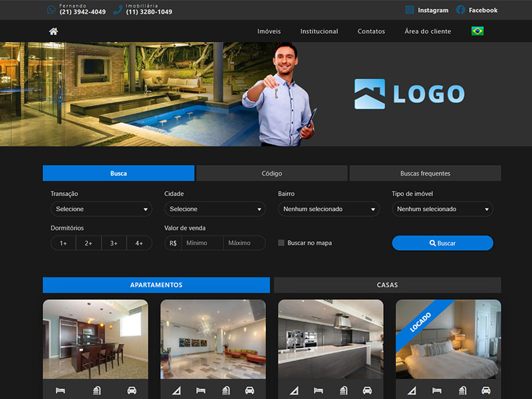Viewport: 532px width, 399px height.
Task: Click the Máximo value field
Action: [244, 243]
